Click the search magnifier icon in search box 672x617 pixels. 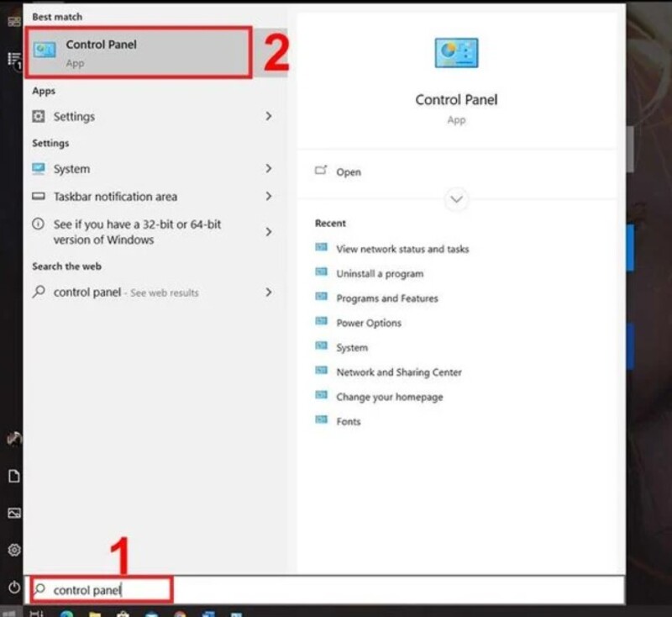(39, 588)
